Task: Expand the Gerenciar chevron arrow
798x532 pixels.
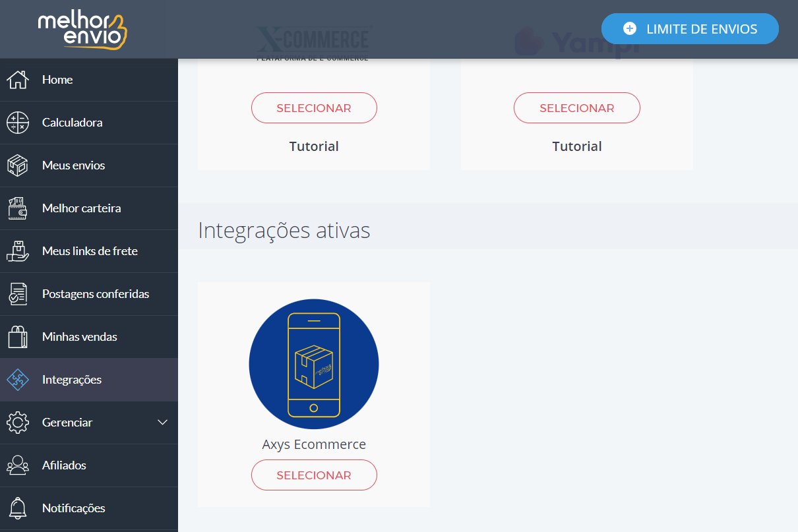Action: (x=163, y=423)
